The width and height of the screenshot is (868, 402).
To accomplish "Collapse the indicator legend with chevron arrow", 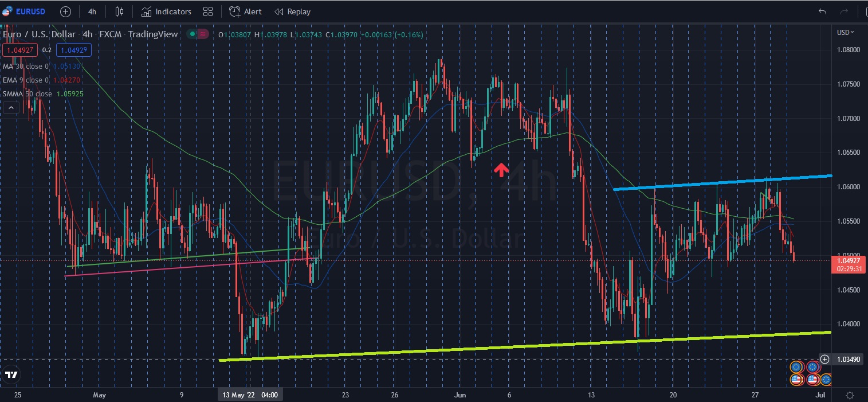I will pyautogui.click(x=10, y=107).
